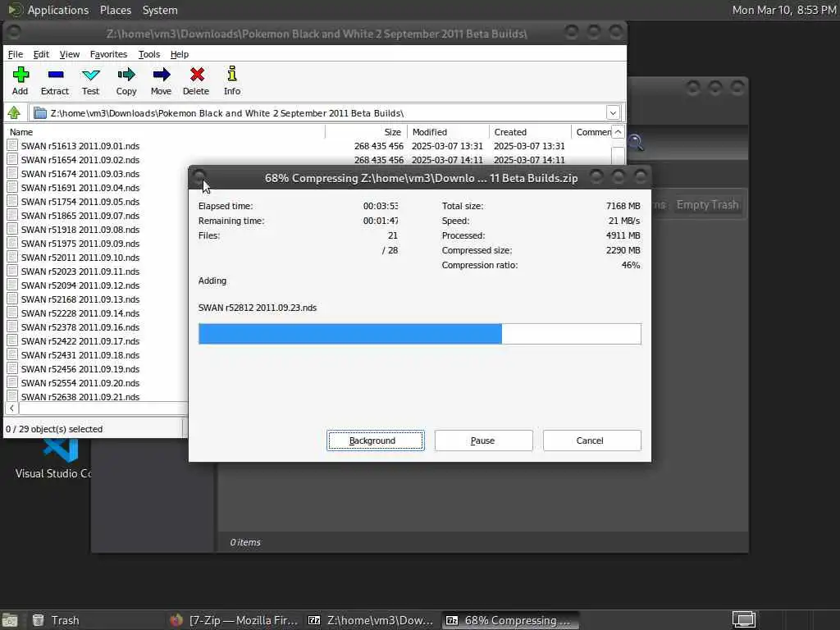Select SWAN r52228 2011.09.14.nds
840x630 pixels.
click(80, 313)
